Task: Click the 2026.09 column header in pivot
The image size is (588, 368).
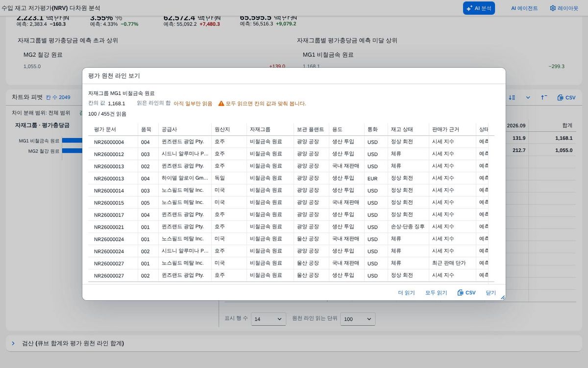Action: tap(516, 126)
